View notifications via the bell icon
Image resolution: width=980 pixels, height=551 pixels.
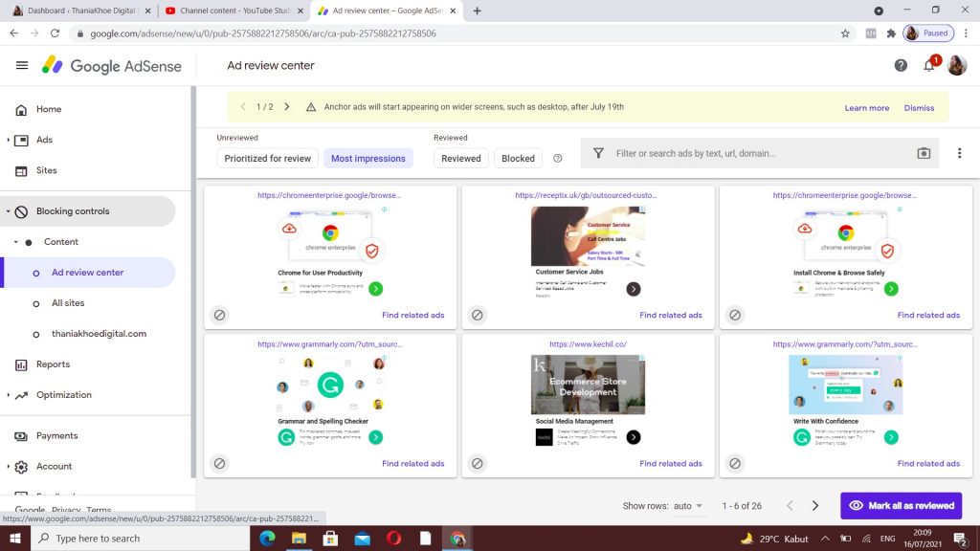pos(928,66)
